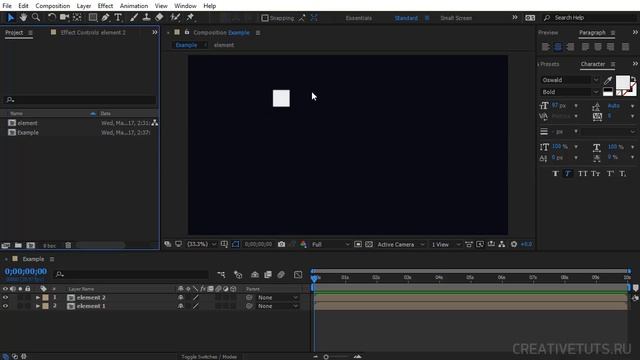Hide the element 2 layer eye
Screen dimensions: 640x360
tap(5, 298)
